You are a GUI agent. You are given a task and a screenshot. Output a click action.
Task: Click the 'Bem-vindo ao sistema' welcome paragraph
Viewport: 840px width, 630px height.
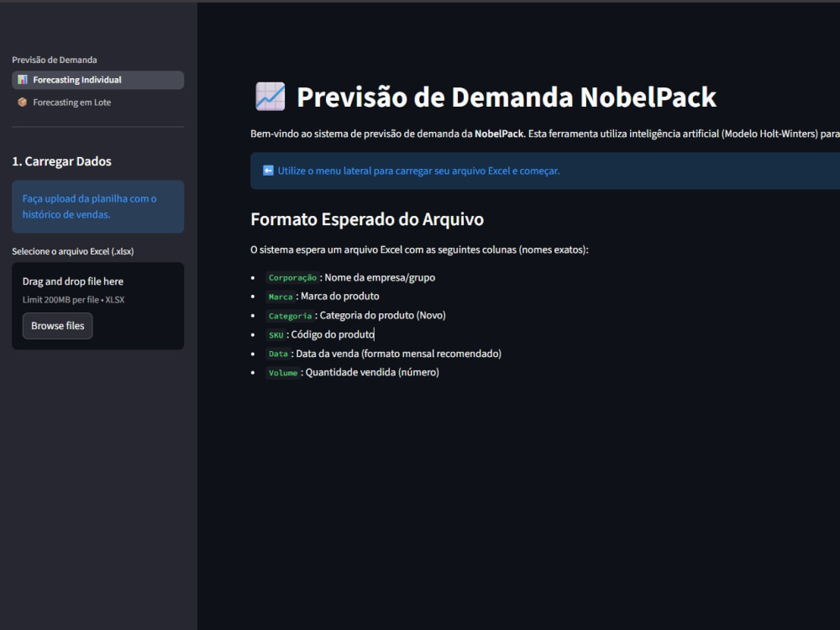545,134
